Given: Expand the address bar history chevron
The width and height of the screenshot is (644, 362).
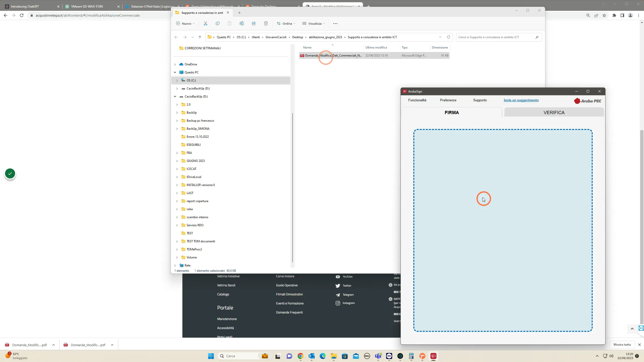Looking at the screenshot, I should (x=440, y=37).
